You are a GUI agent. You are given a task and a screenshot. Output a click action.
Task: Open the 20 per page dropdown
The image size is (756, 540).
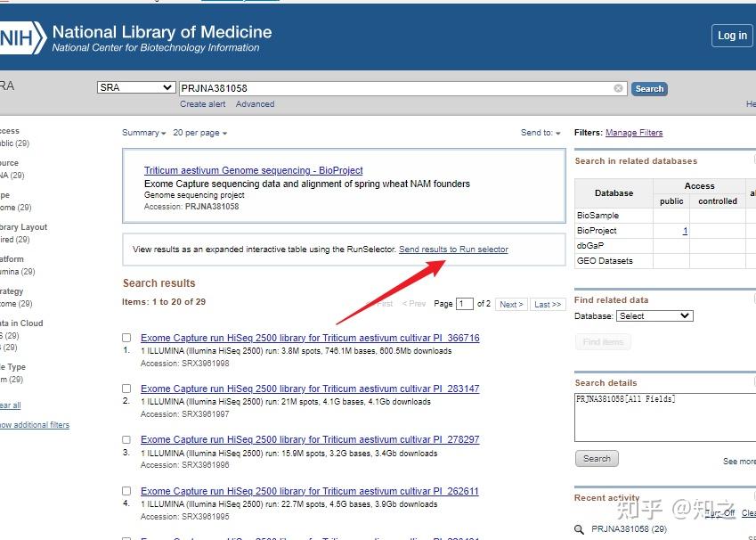point(200,133)
